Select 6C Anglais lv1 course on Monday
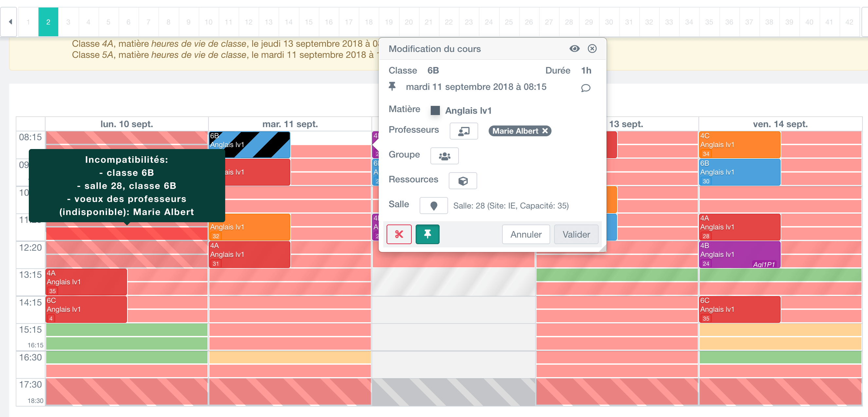The image size is (868, 417). click(x=86, y=309)
